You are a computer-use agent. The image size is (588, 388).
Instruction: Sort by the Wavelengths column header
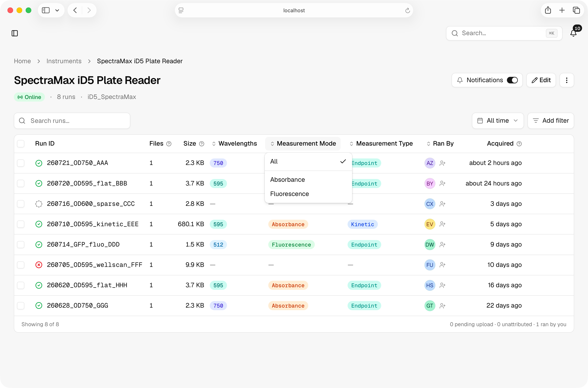235,143
